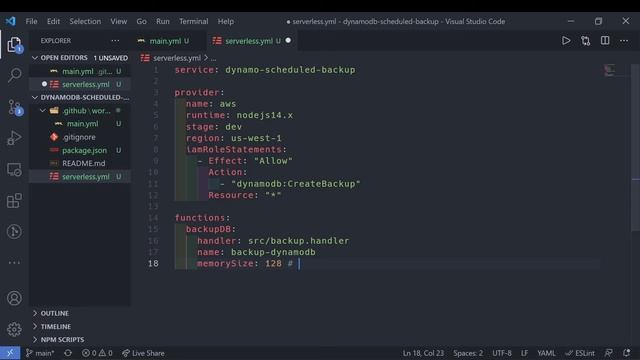Close the unsaved serverless.yml tab dot
The image size is (640, 360).
coord(288,41)
